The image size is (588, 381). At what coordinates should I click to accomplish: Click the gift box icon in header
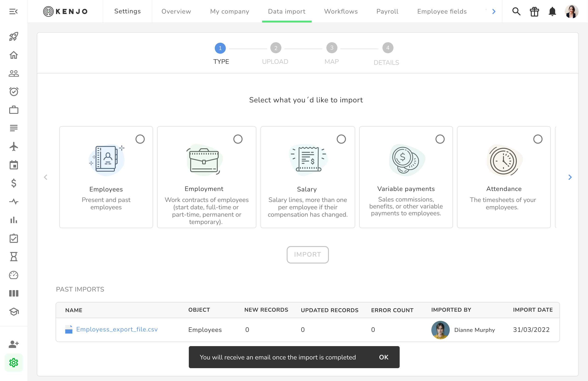[x=534, y=11]
